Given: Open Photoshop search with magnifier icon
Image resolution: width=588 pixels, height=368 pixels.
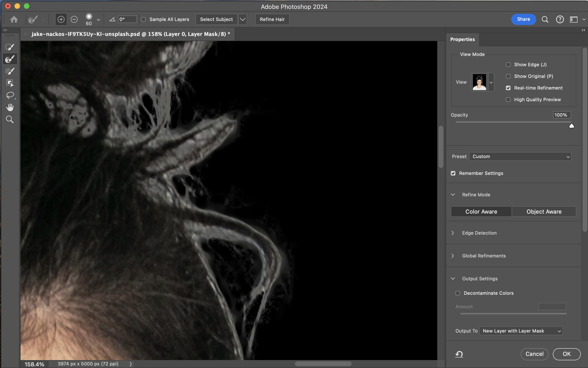Looking at the screenshot, I should point(545,19).
